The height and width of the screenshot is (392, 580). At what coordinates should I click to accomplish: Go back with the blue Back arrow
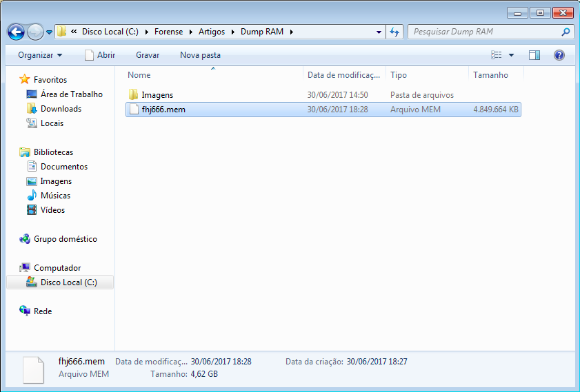coord(16,32)
